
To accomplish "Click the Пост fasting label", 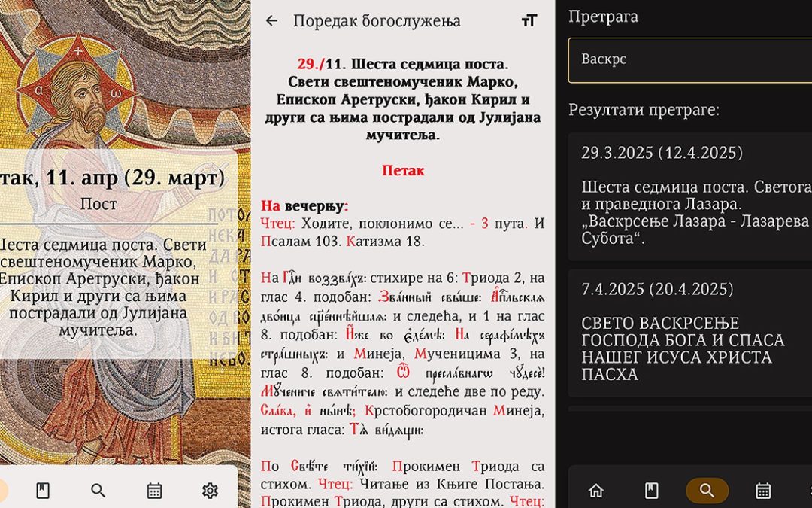I will [98, 204].
